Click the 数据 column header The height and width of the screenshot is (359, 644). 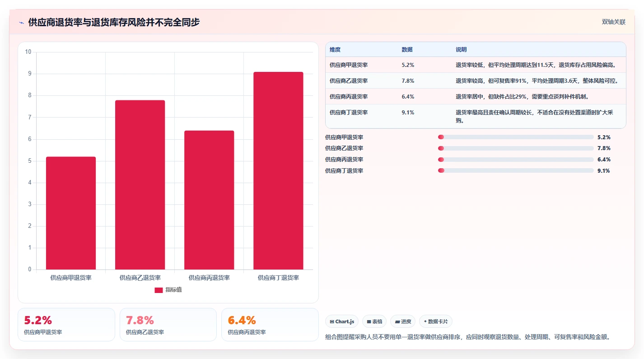click(407, 50)
